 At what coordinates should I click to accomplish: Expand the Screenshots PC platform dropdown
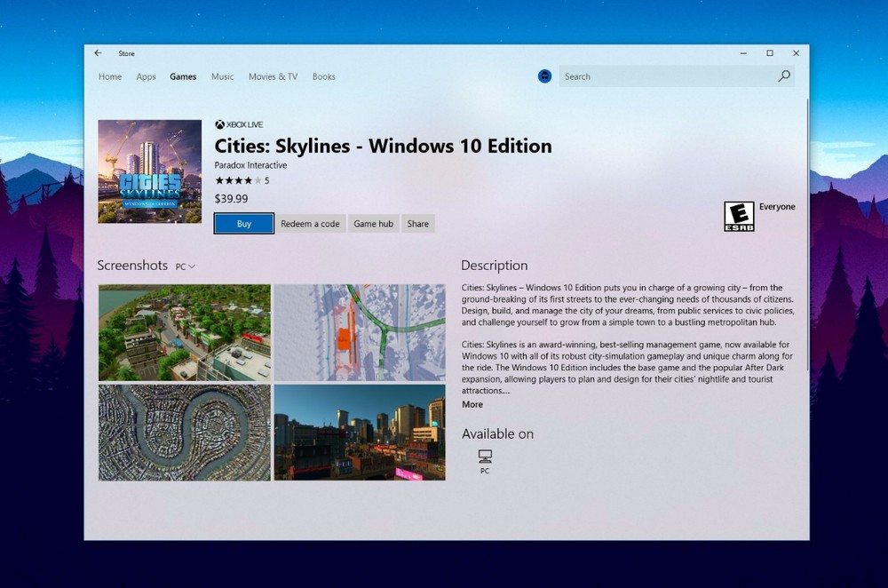[x=186, y=266]
